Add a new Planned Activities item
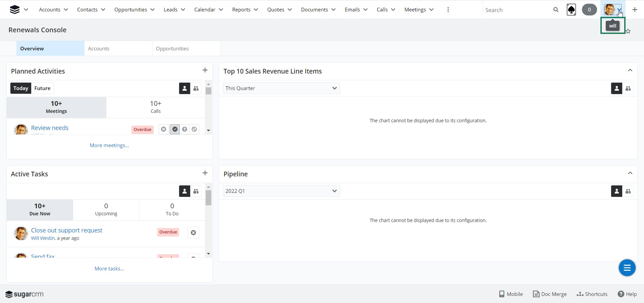644x303 pixels. point(205,70)
